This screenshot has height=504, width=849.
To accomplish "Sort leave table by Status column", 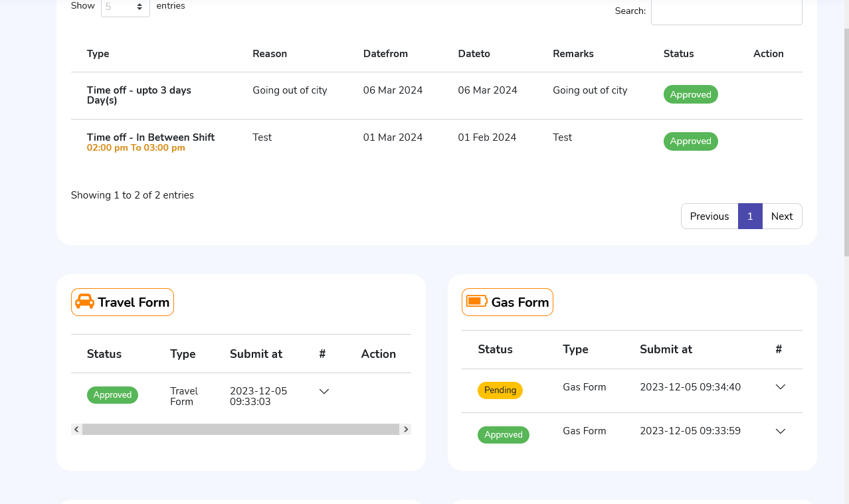I will (678, 54).
